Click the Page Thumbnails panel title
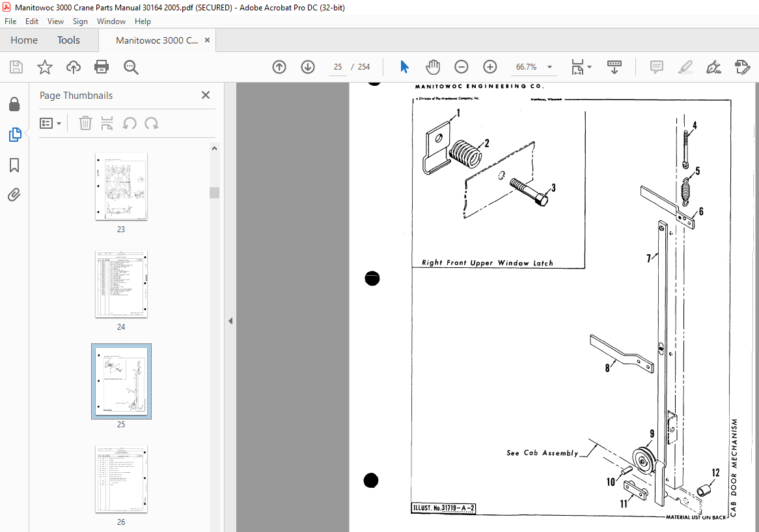Viewport: 759px width, 532px height. pos(76,95)
